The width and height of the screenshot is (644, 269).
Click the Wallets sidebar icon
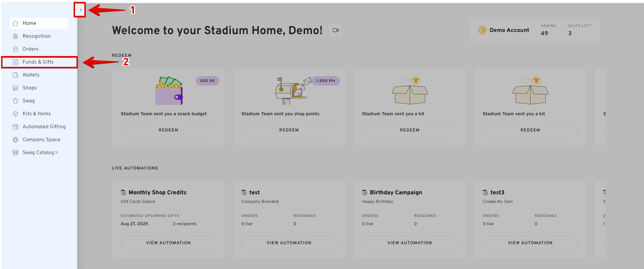pos(15,75)
